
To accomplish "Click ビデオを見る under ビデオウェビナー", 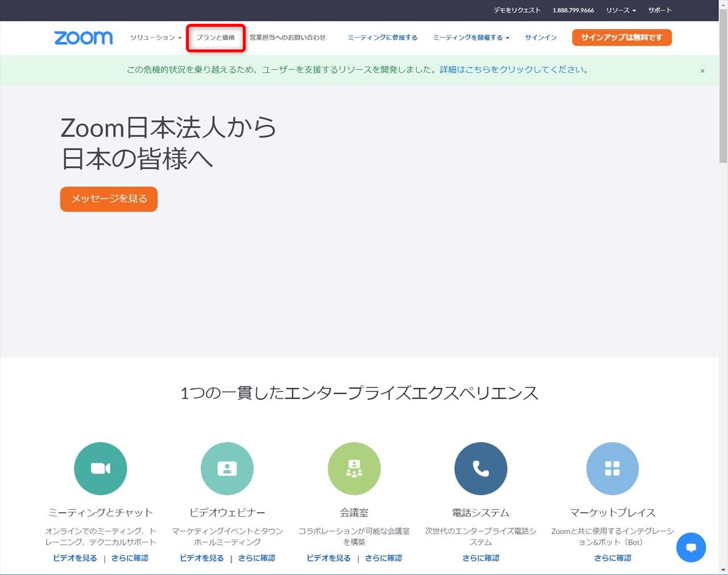I will coord(202,558).
